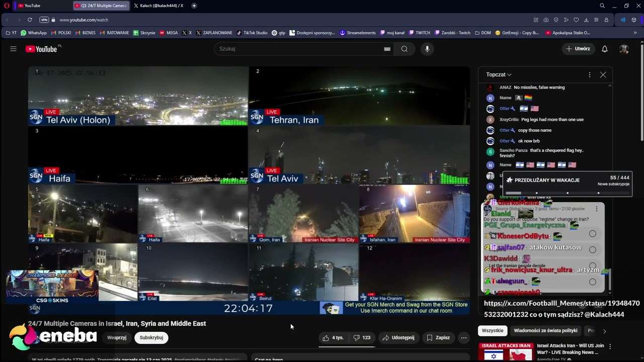Open the on-screen keyboard in the search box

387,49
